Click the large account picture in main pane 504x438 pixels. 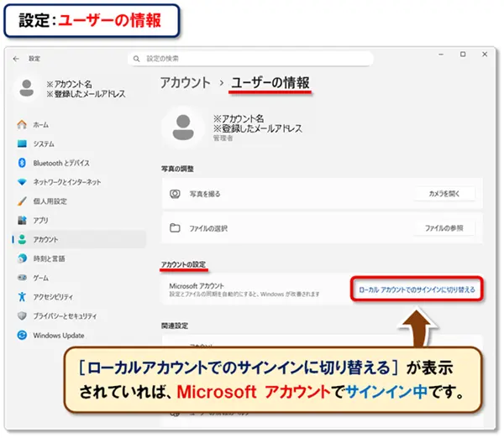click(183, 128)
